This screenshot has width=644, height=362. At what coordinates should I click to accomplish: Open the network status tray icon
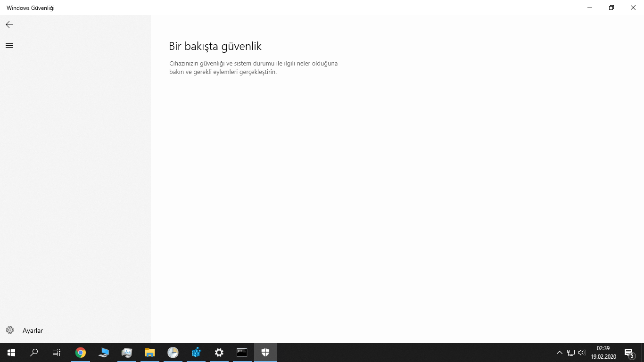[x=571, y=352]
